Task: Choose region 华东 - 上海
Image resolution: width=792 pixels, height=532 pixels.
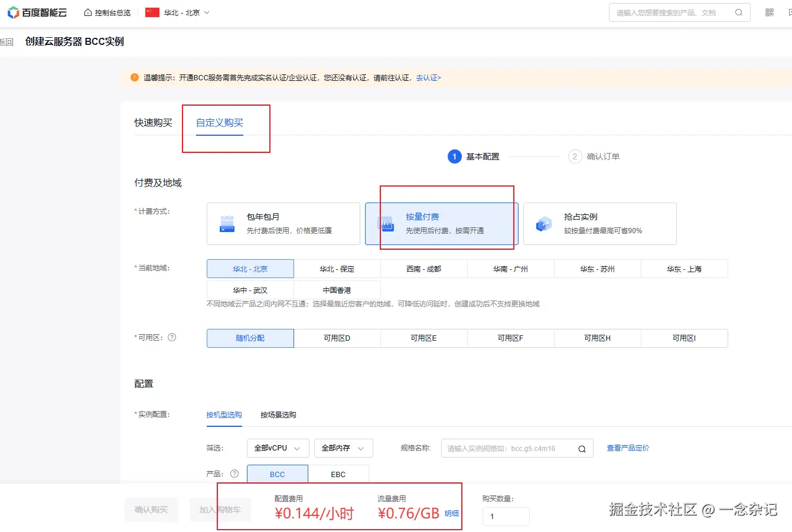Action: point(685,269)
